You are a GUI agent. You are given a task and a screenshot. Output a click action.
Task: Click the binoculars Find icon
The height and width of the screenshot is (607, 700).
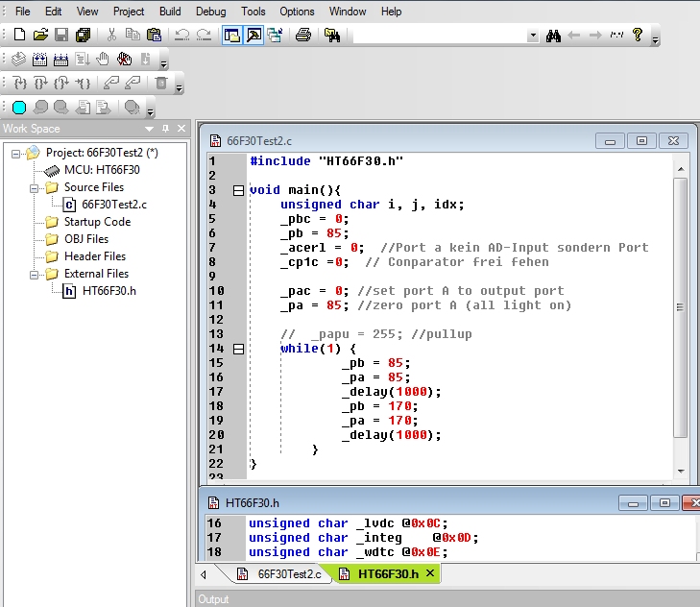pyautogui.click(x=553, y=36)
